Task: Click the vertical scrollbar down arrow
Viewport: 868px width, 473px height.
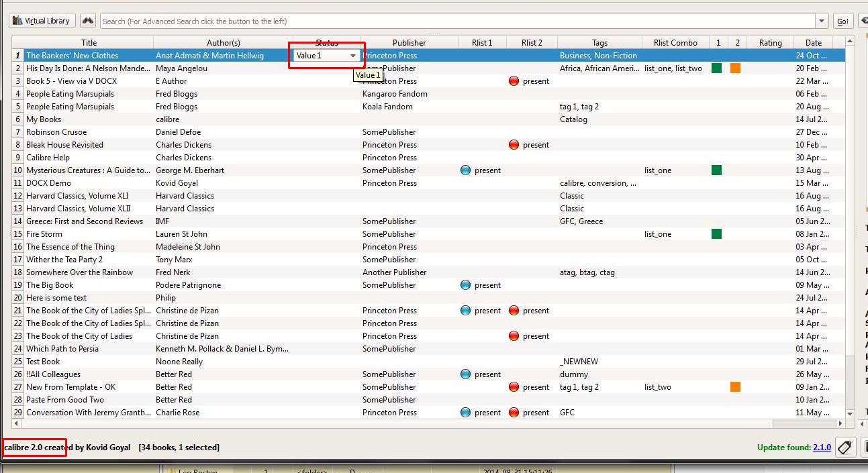Action: click(850, 415)
